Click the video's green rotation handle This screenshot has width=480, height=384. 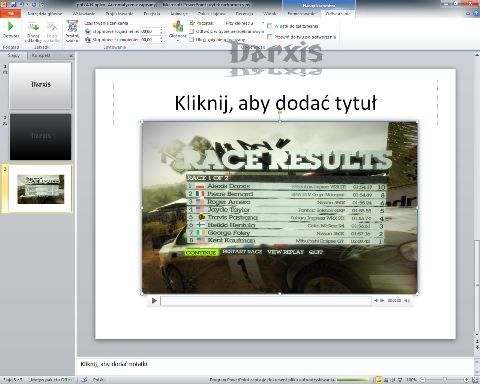click(280, 113)
